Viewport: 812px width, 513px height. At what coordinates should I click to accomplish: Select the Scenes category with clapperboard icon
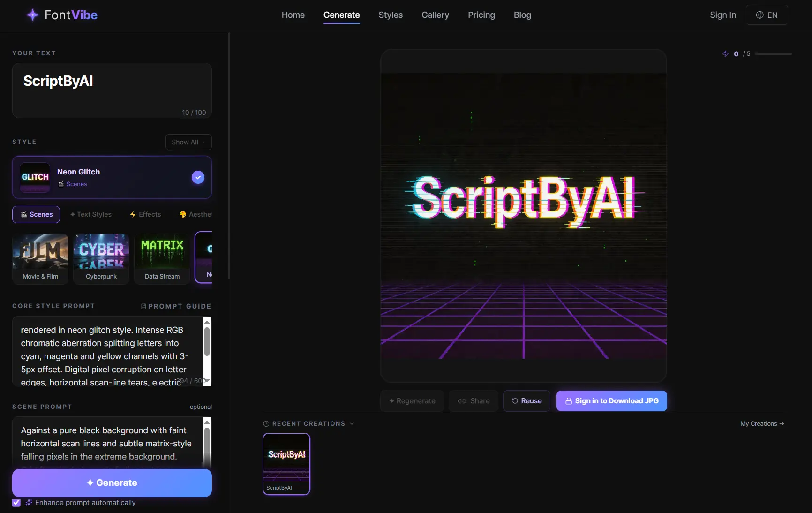[36, 214]
